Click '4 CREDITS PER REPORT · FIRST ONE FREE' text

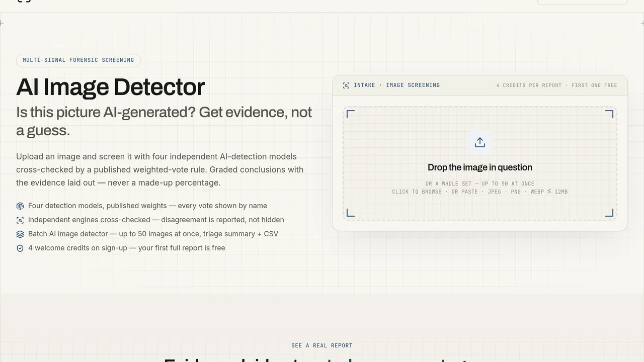(556, 85)
